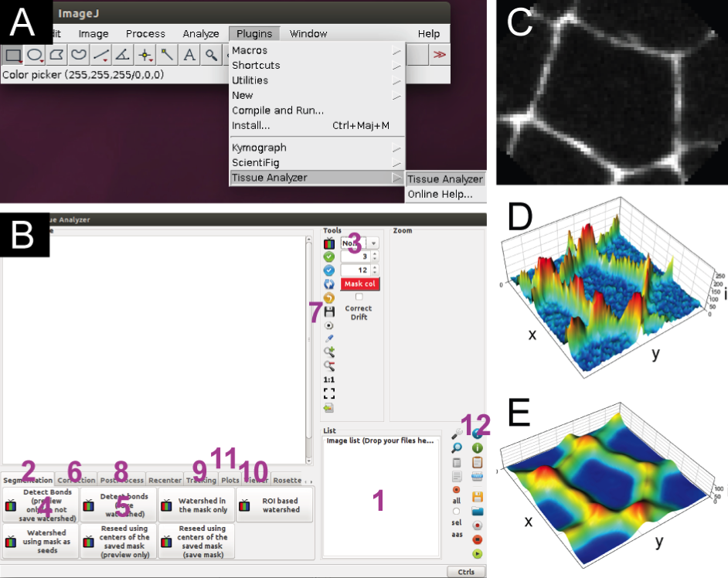This screenshot has height=578, width=728.
Task: Select the Polygon selection tool
Action: [x=56, y=55]
